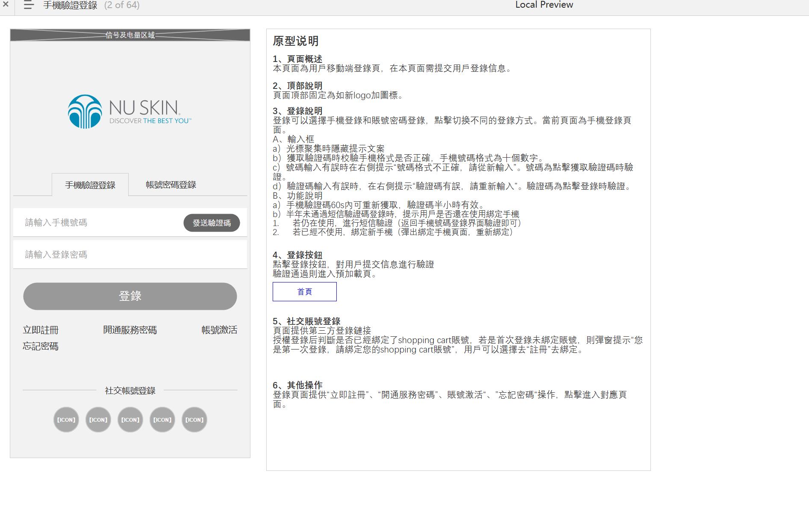Viewport: 809px width, 532px height.
Task: Close the preview with the X icon
Action: (x=6, y=5)
